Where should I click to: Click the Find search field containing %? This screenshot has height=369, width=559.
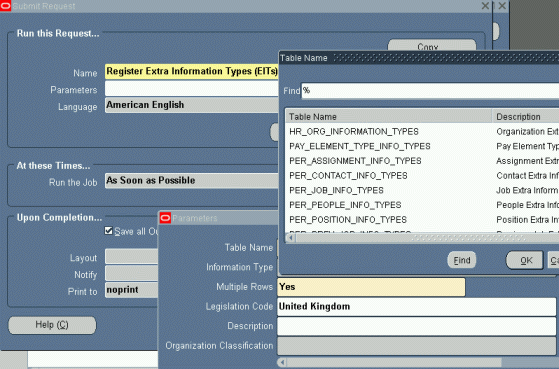click(x=430, y=91)
